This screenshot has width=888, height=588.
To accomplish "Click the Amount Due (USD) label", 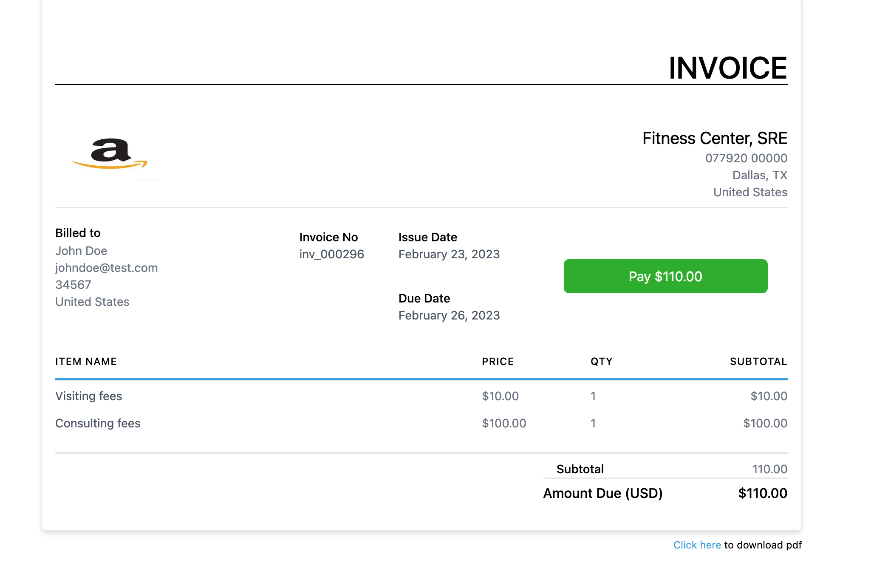I will coord(602,493).
